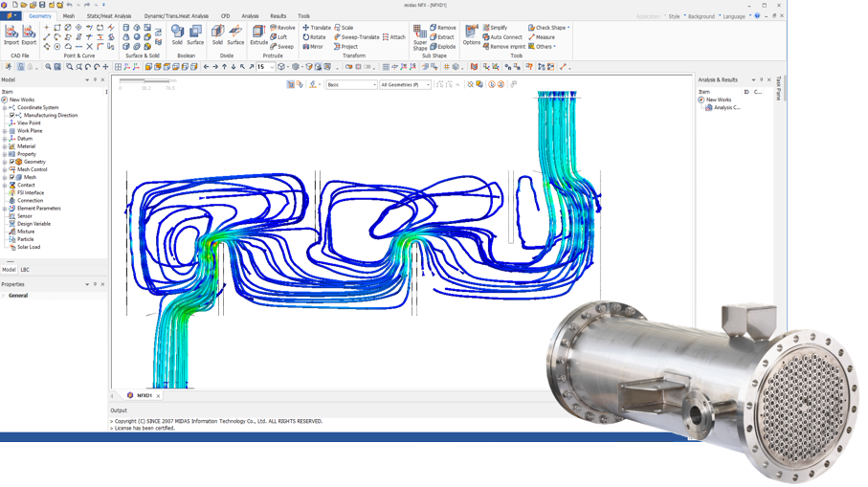868x487 pixels.
Task: Close the Analysis & Results panel
Action: coord(768,79)
